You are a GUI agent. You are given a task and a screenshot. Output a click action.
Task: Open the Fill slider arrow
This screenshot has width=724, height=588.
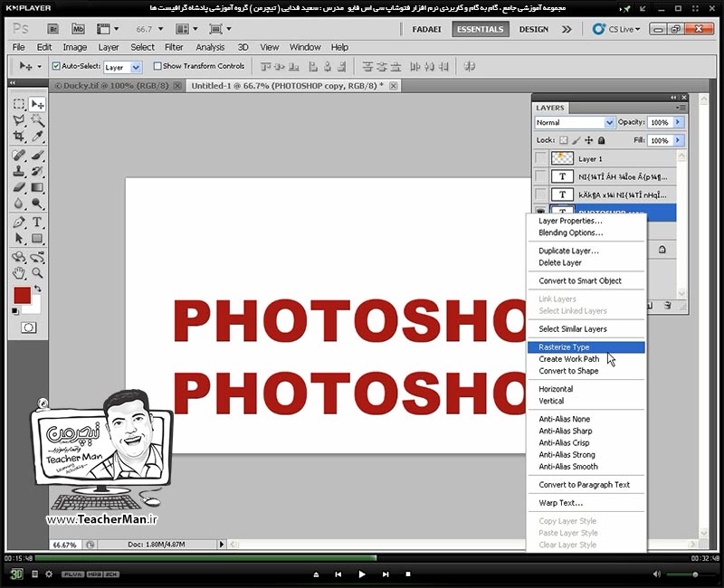[x=677, y=140]
